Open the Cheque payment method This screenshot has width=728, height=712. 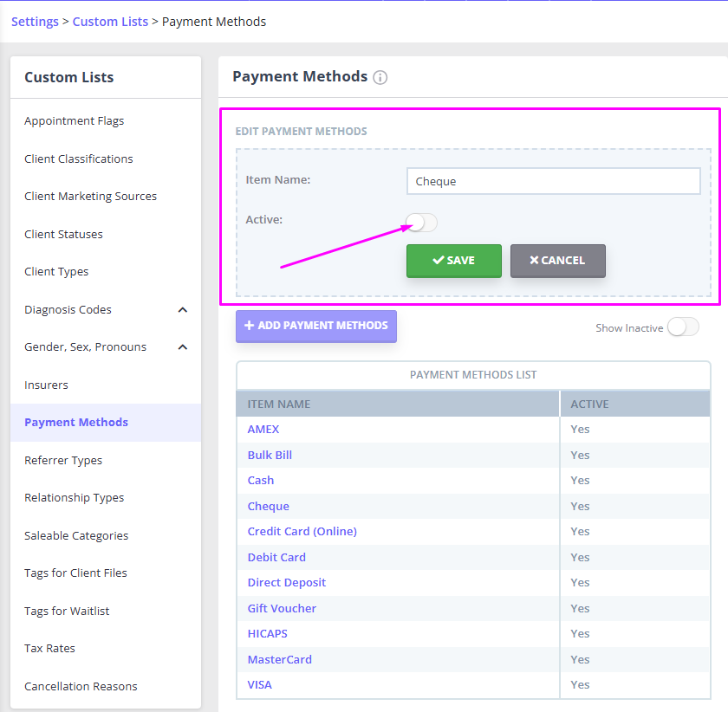pos(268,506)
